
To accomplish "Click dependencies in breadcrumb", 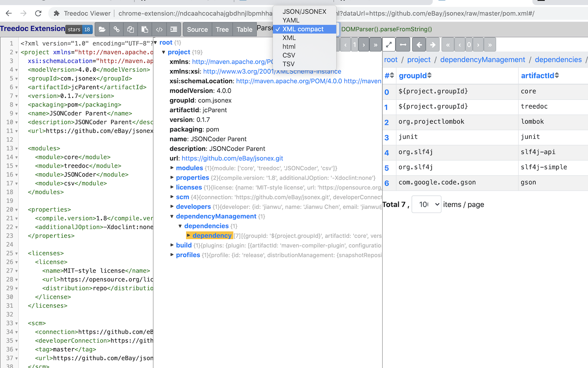I will pyautogui.click(x=558, y=60).
